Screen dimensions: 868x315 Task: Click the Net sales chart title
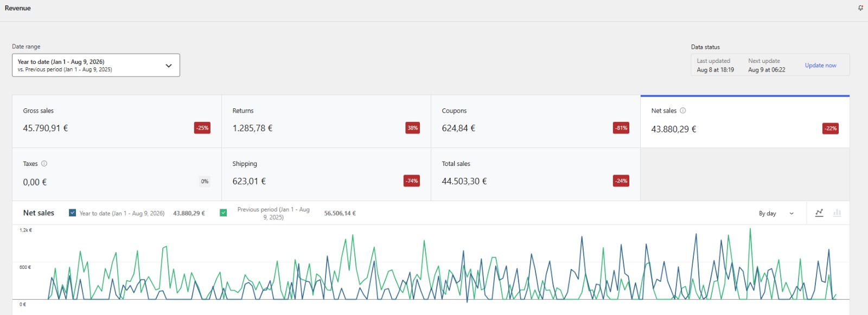click(39, 213)
